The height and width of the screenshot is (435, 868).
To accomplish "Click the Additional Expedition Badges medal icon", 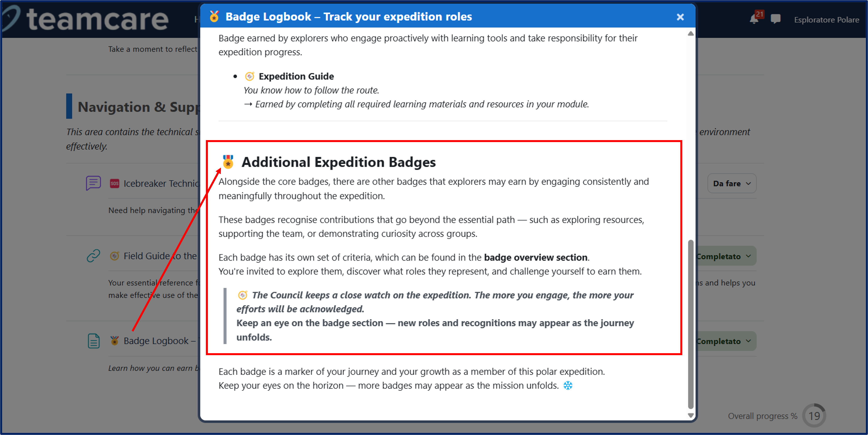I will point(228,162).
